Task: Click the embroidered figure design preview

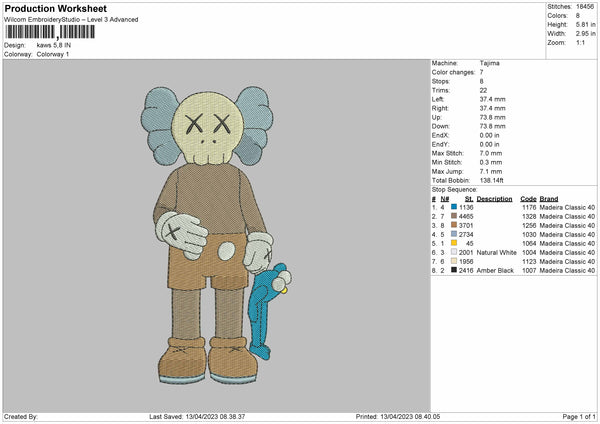Action: coord(217,235)
